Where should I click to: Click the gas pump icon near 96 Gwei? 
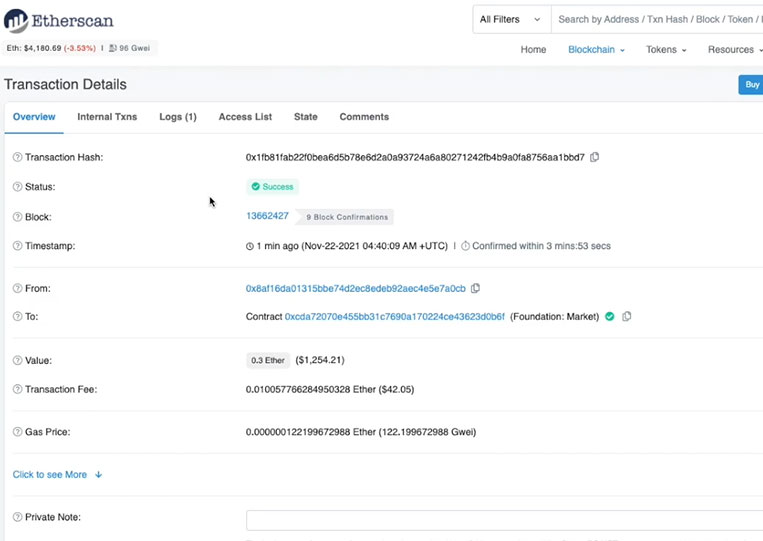(112, 48)
